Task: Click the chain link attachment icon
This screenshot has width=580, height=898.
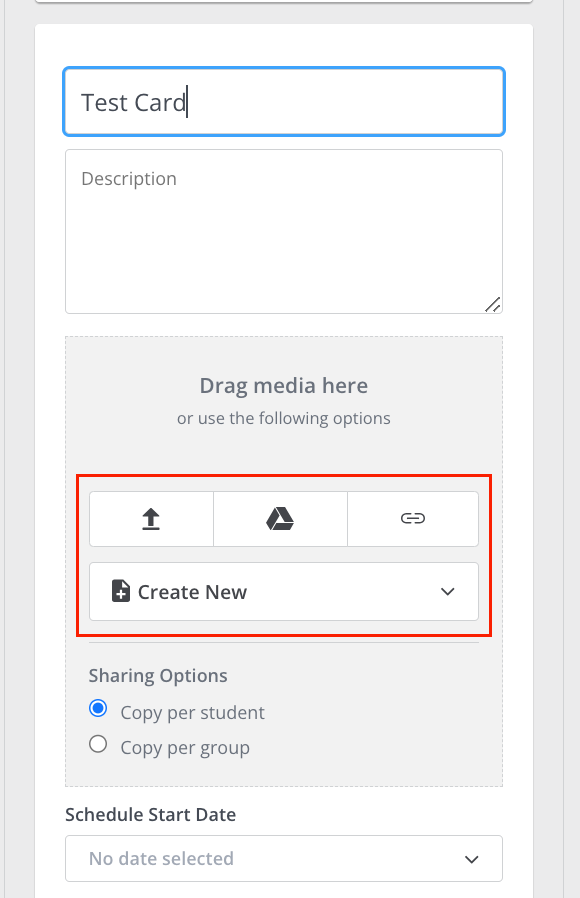Action: 413,519
